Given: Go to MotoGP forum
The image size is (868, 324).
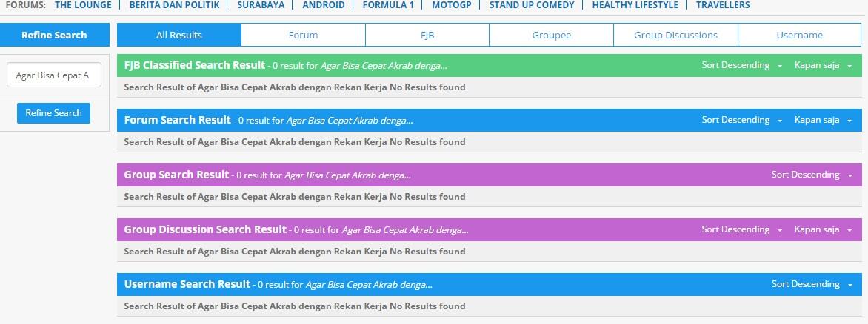Looking at the screenshot, I should (x=451, y=5).
